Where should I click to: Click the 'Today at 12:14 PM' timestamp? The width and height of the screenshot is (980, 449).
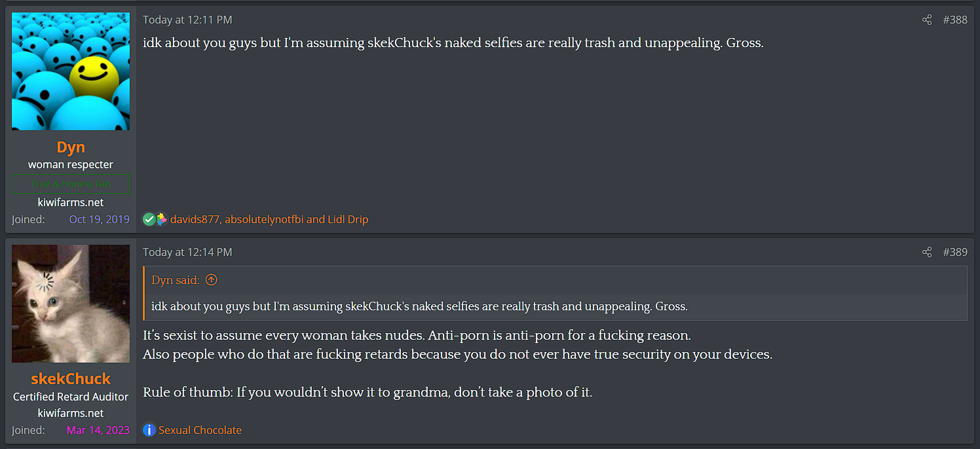[187, 253]
